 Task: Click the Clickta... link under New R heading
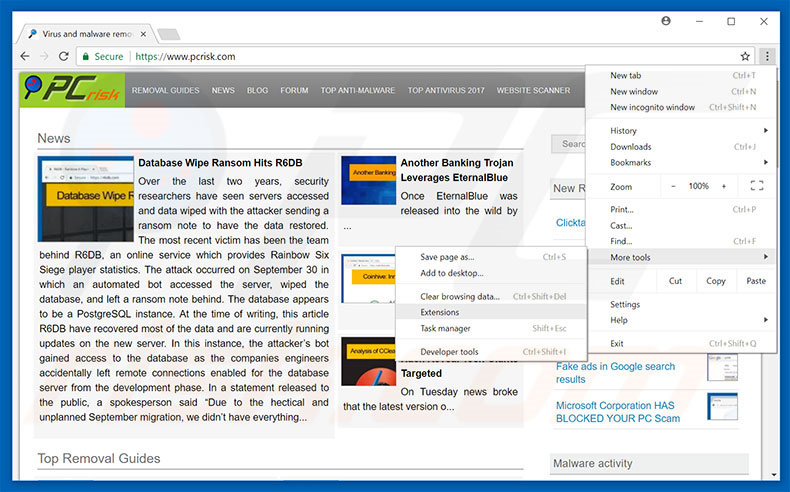pyautogui.click(x=570, y=223)
